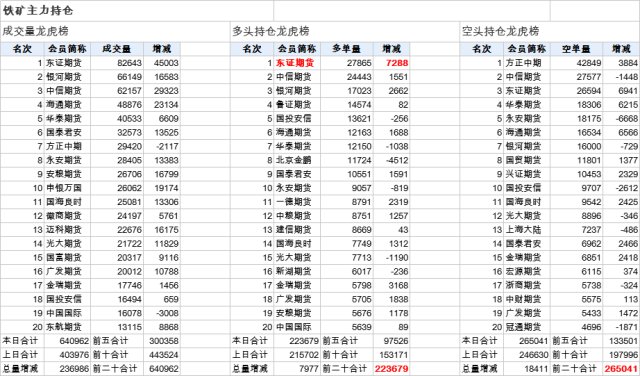Select long change value 3168
Image resolution: width=640 pixels, height=376 pixels.
coord(398,285)
